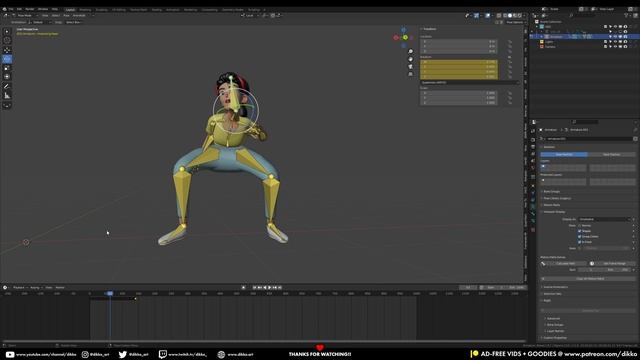Click Twitter bird icon in bottom banner
640x360 pixels.
122,354
